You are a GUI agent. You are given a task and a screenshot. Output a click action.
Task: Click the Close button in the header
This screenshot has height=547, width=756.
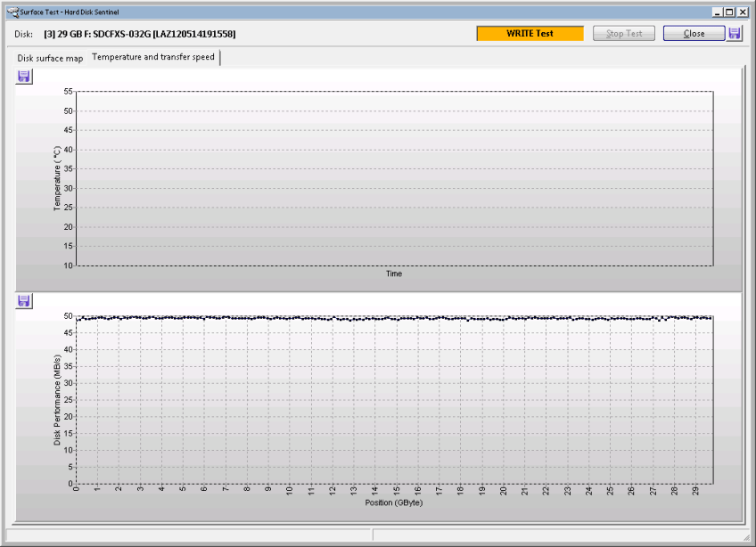click(694, 33)
